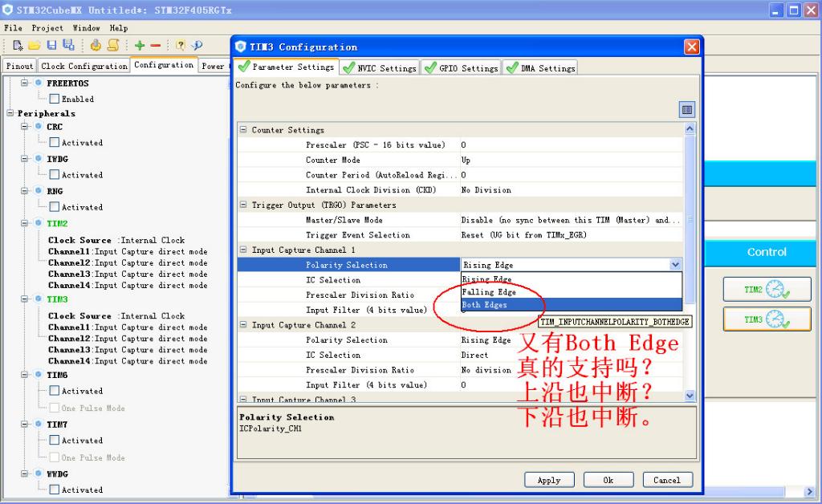Create a new project from toolbar

pyautogui.click(x=18, y=46)
